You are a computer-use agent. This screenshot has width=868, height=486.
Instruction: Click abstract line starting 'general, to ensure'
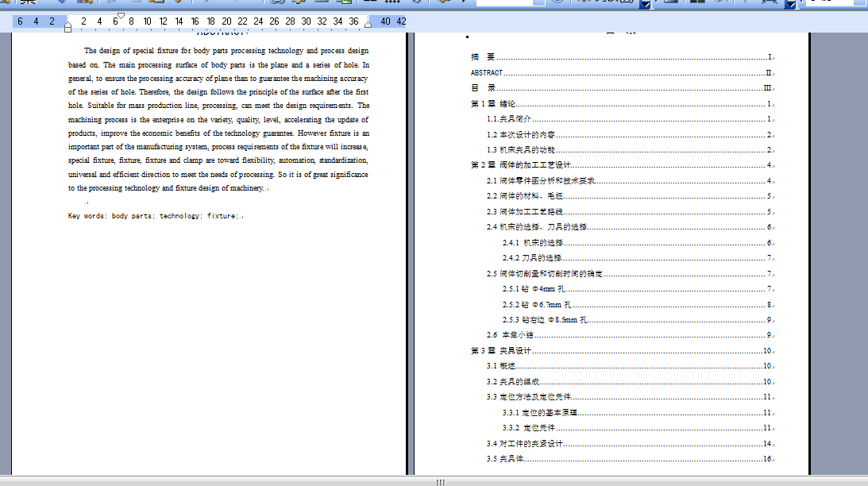(x=218, y=79)
